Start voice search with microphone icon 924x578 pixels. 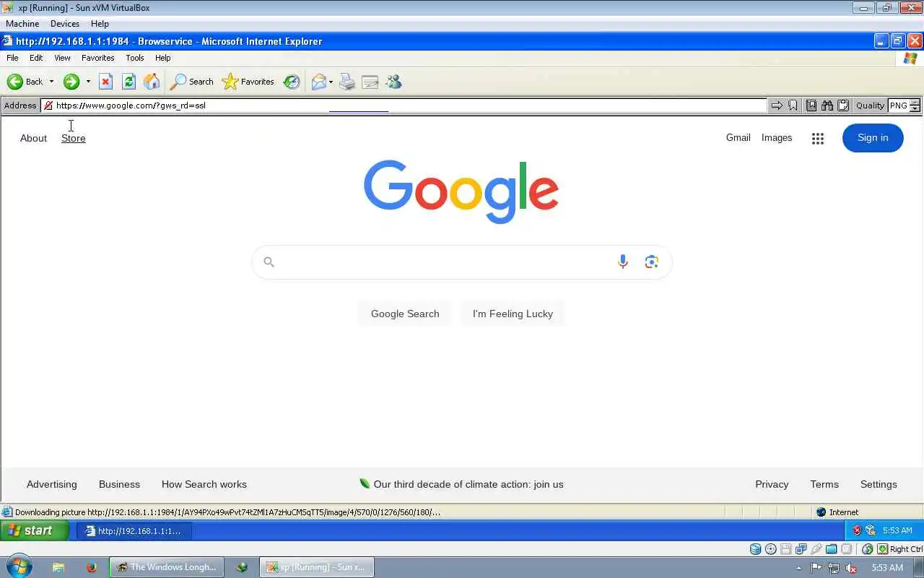[622, 262]
